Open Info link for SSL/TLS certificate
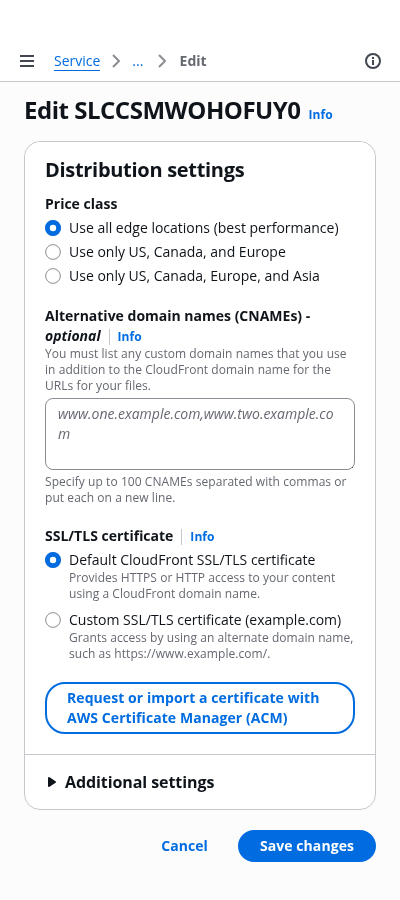 click(202, 536)
